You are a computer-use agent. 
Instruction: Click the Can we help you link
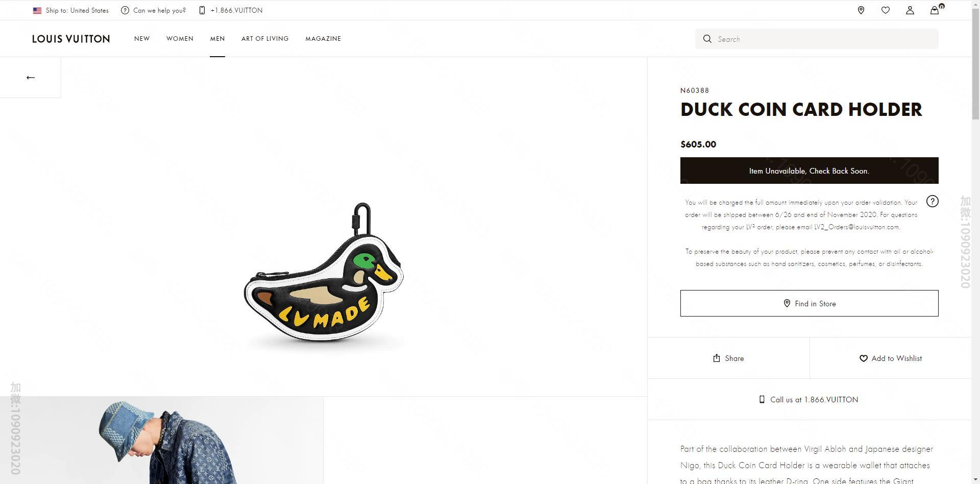tap(154, 10)
